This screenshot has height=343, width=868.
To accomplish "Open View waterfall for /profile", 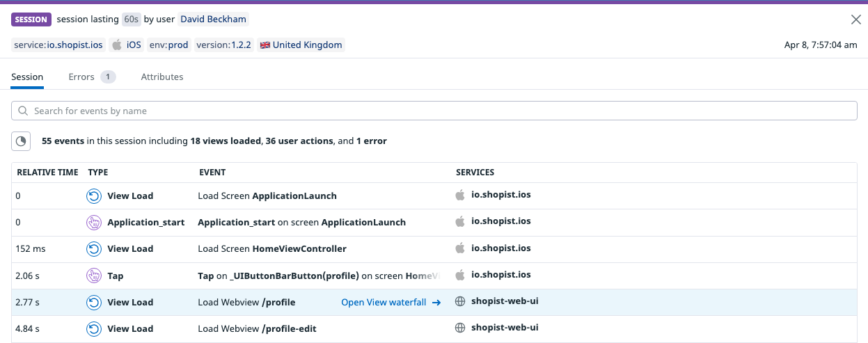I will pyautogui.click(x=390, y=303).
